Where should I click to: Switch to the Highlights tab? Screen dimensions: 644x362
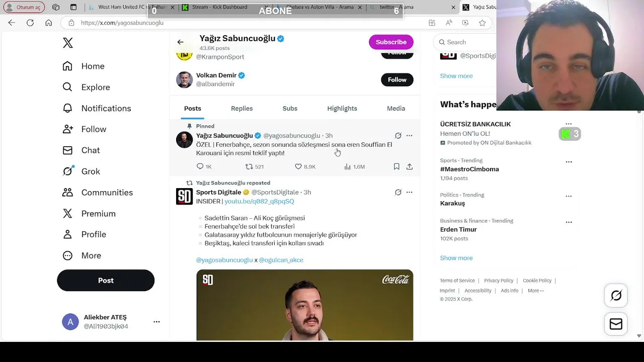click(x=342, y=109)
